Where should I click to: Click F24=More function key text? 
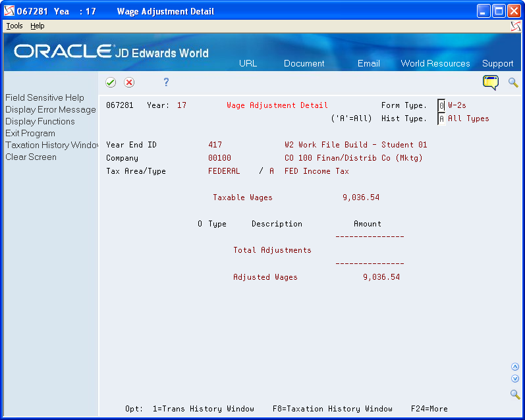tap(429, 409)
